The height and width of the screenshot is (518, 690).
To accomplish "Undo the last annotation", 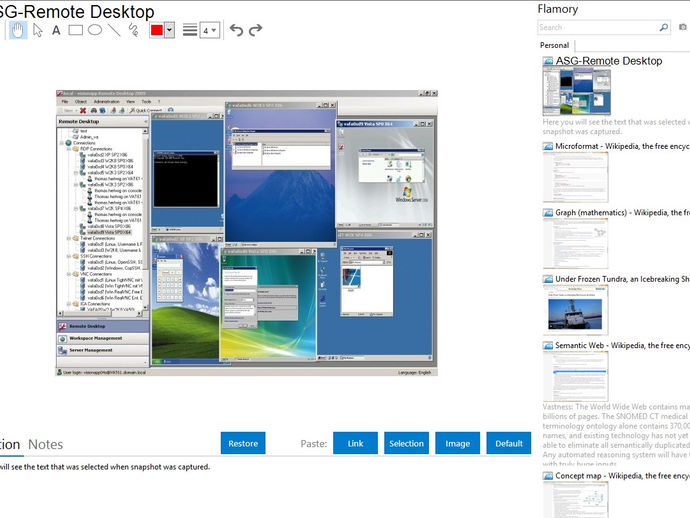I will 236,30.
